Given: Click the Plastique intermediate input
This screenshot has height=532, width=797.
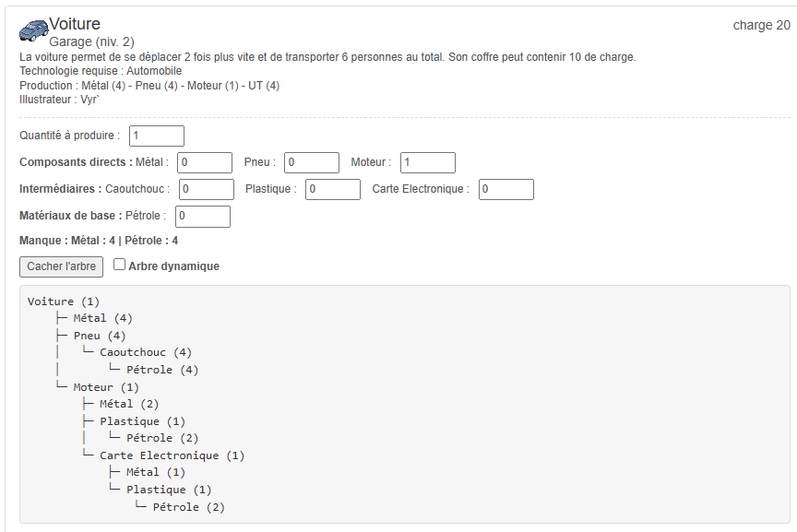Looking at the screenshot, I should (x=332, y=189).
